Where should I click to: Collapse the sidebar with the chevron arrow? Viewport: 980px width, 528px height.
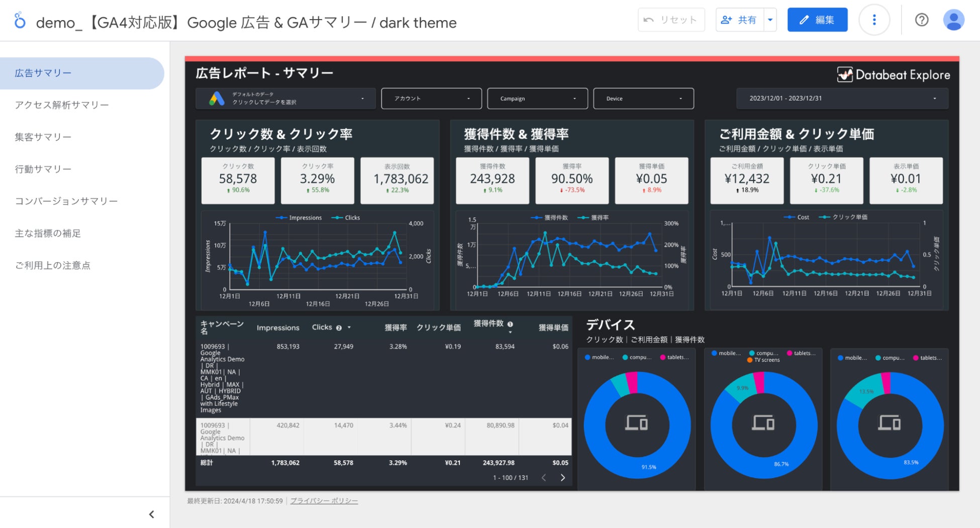tap(151, 514)
